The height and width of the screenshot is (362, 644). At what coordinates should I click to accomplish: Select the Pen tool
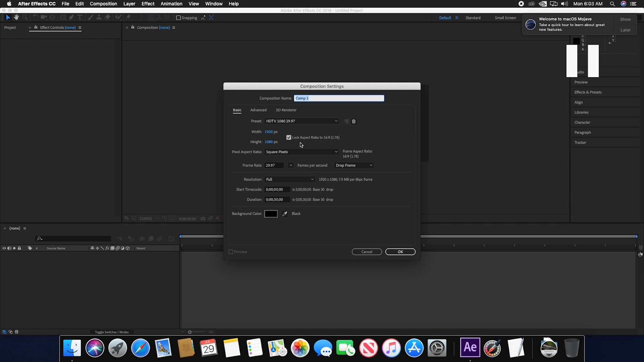pos(71,17)
